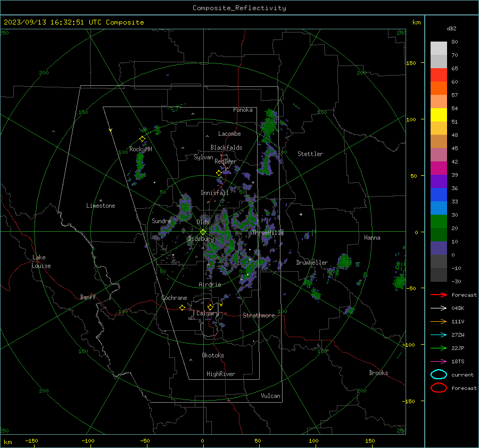
Task: Click the Composite_Reflectivity title
Action: click(x=240, y=8)
